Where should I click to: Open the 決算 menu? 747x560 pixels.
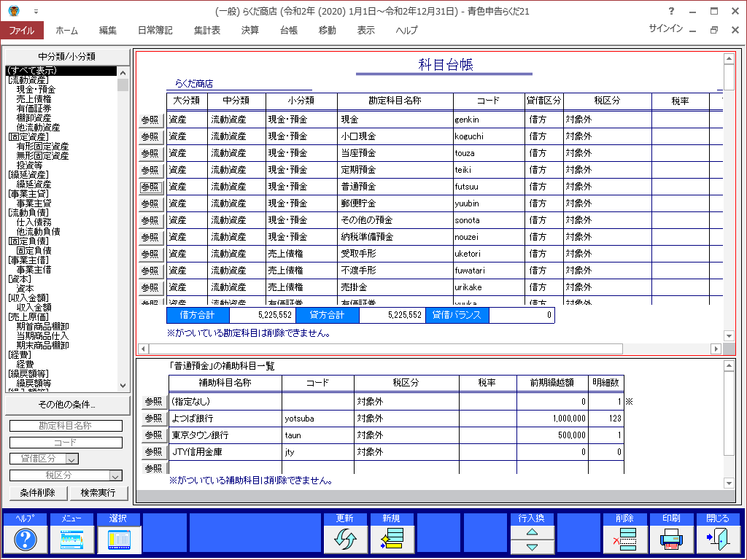(x=250, y=30)
